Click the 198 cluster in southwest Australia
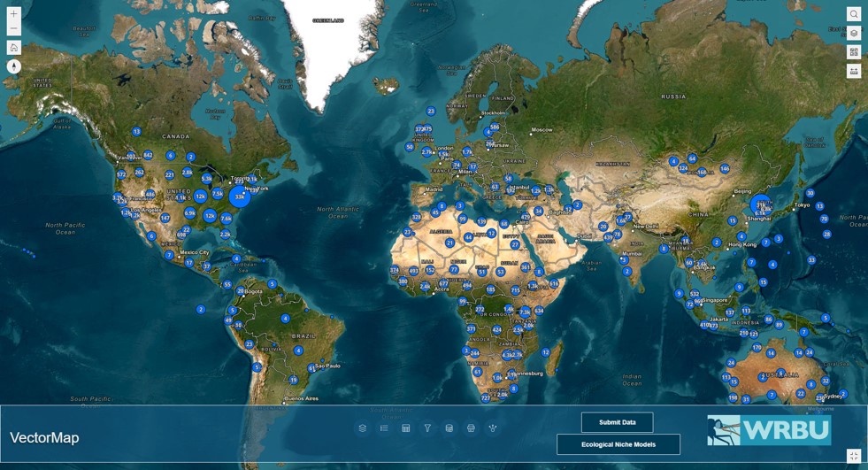 point(733,397)
